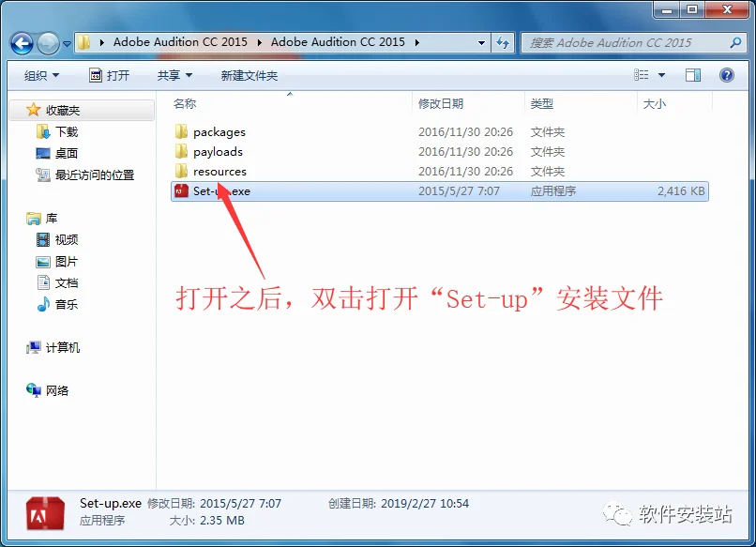
Task: Go back with the blue Back arrow
Action: pos(22,43)
